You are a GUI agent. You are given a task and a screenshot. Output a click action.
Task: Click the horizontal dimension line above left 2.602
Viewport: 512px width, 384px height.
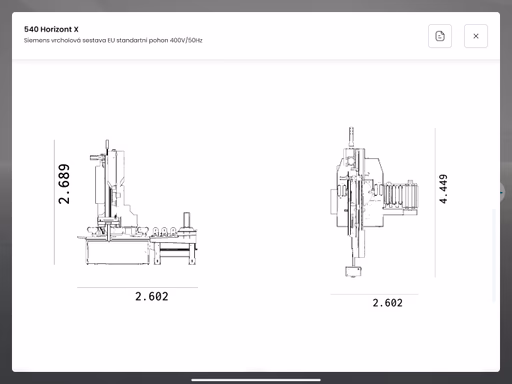[x=137, y=287]
